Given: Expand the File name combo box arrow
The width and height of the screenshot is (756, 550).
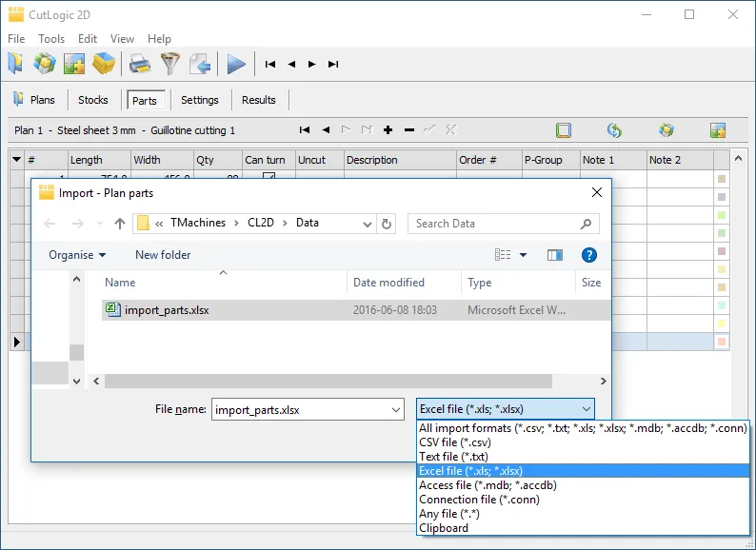Looking at the screenshot, I should [396, 410].
